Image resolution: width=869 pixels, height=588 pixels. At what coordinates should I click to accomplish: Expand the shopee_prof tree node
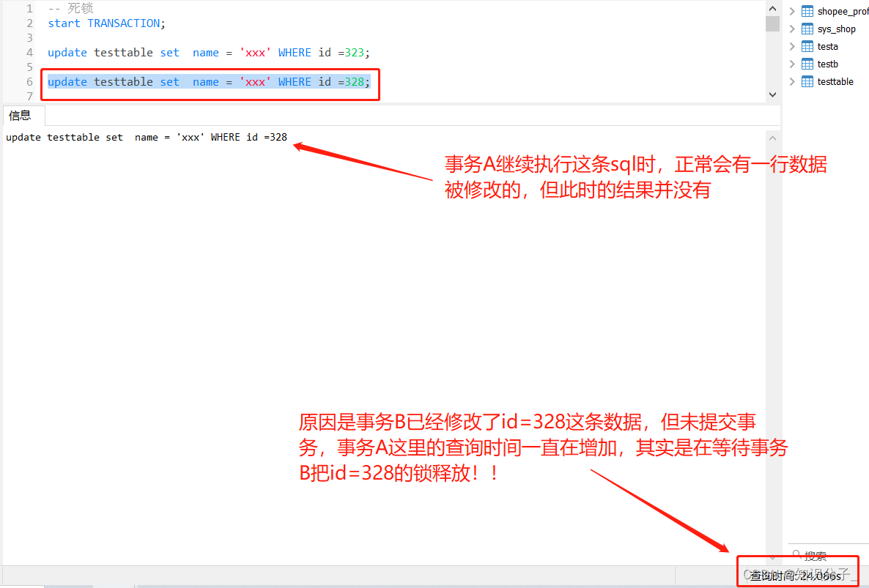[793, 11]
